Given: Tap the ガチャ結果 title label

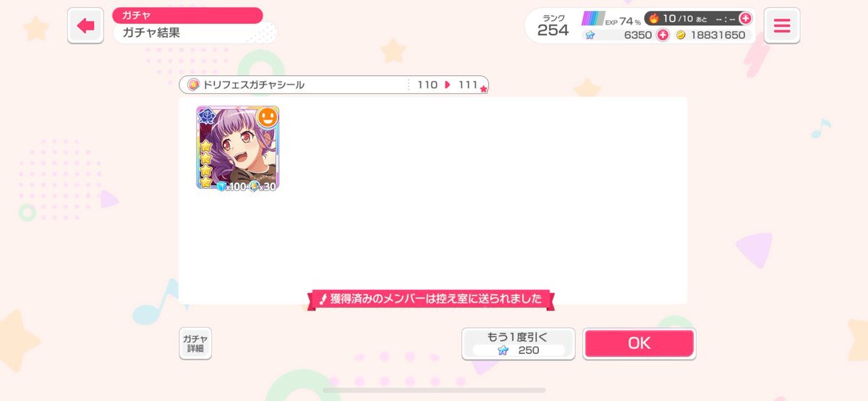Looking at the screenshot, I should tap(151, 33).
